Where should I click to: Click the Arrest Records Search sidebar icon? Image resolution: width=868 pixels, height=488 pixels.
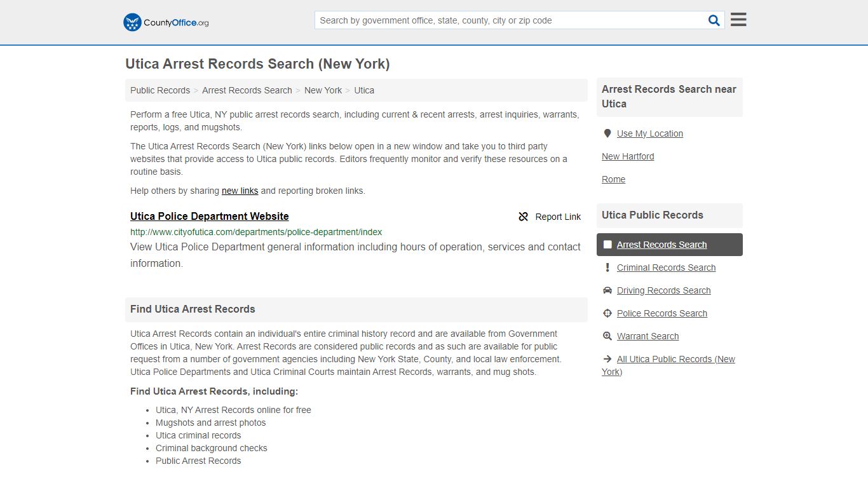607,245
